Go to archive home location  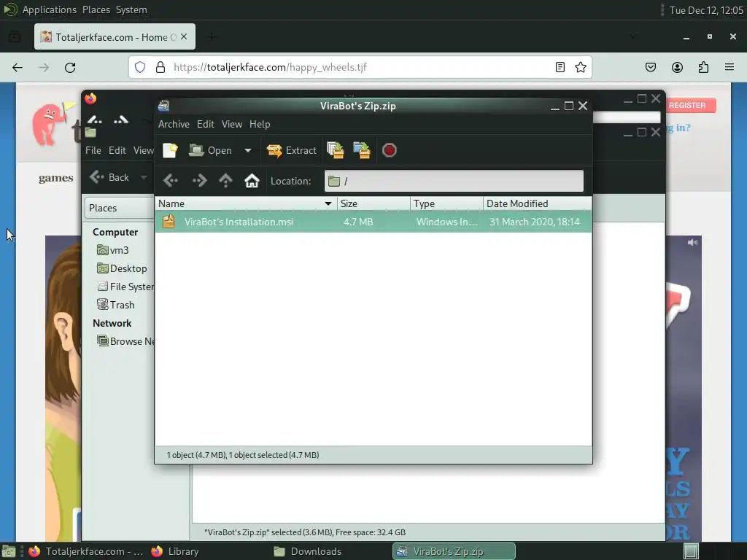252,181
